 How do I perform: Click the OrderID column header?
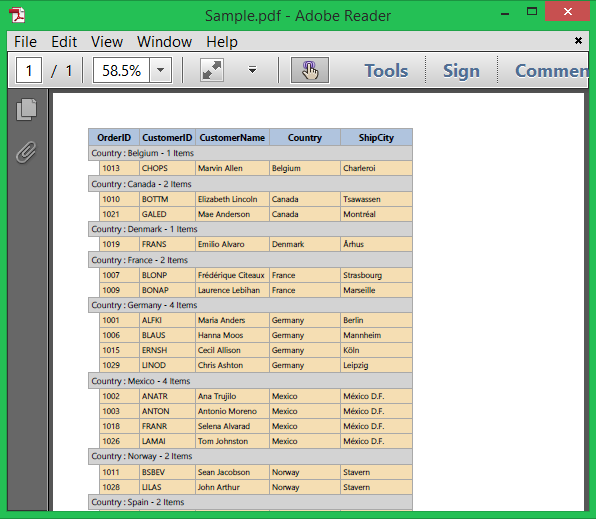click(114, 138)
